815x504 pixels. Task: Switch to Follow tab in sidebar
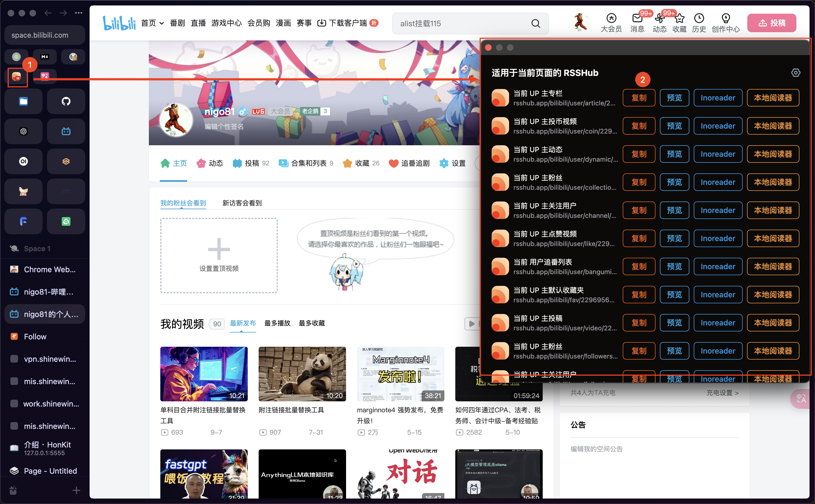tap(45, 336)
